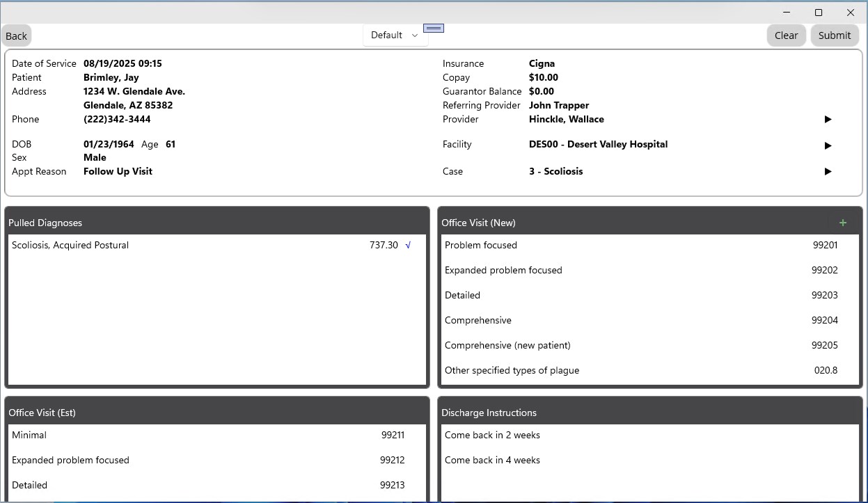Click the code 737.30
The height and width of the screenshot is (503, 868).
384,245
